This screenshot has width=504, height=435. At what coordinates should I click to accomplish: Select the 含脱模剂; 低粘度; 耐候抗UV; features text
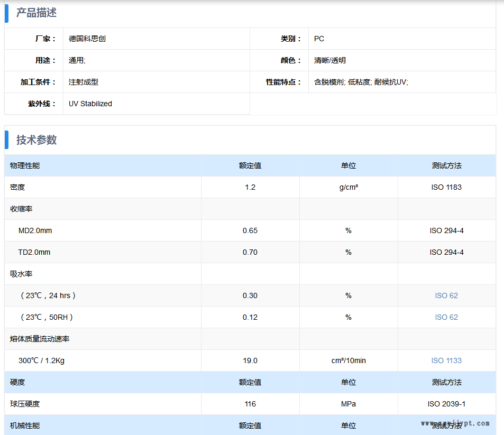(x=361, y=82)
